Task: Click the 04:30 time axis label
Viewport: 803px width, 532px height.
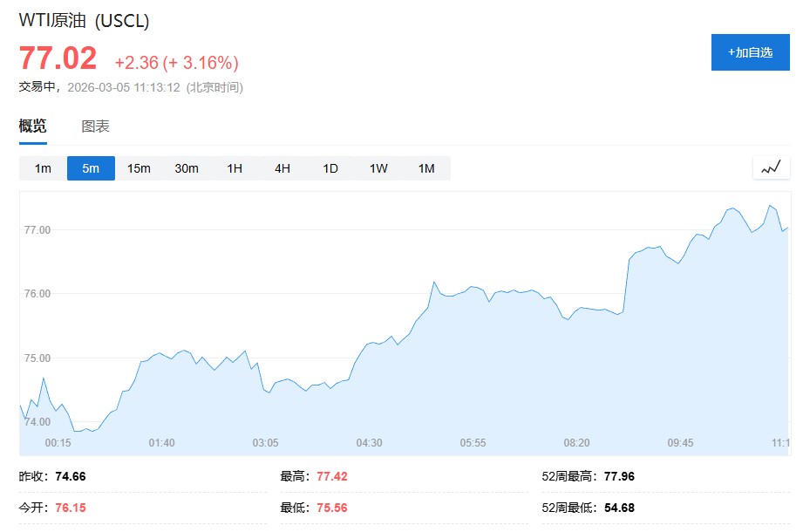Action: click(369, 443)
